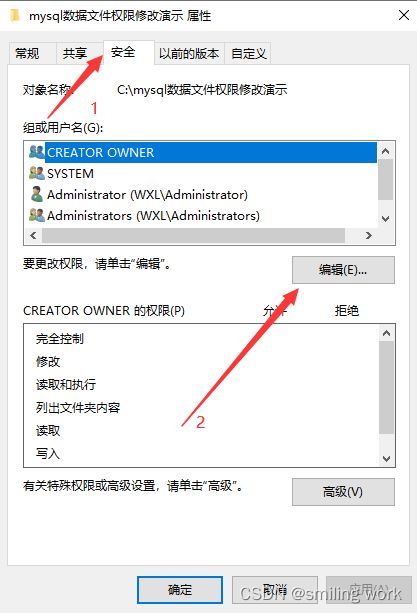Viewport: 417px width, 613px height.
Task: Click the Administrator single-user icon
Action: (37, 194)
